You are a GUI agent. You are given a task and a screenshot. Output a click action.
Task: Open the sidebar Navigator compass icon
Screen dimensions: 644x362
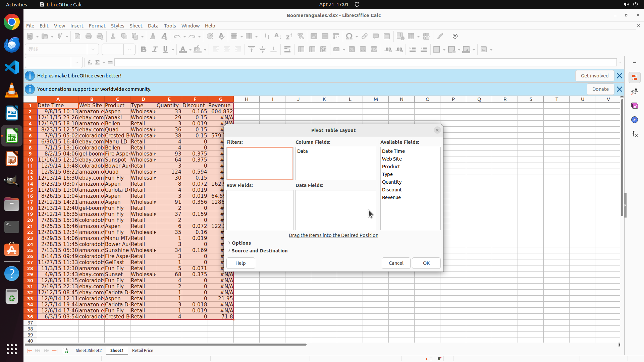[x=635, y=120]
